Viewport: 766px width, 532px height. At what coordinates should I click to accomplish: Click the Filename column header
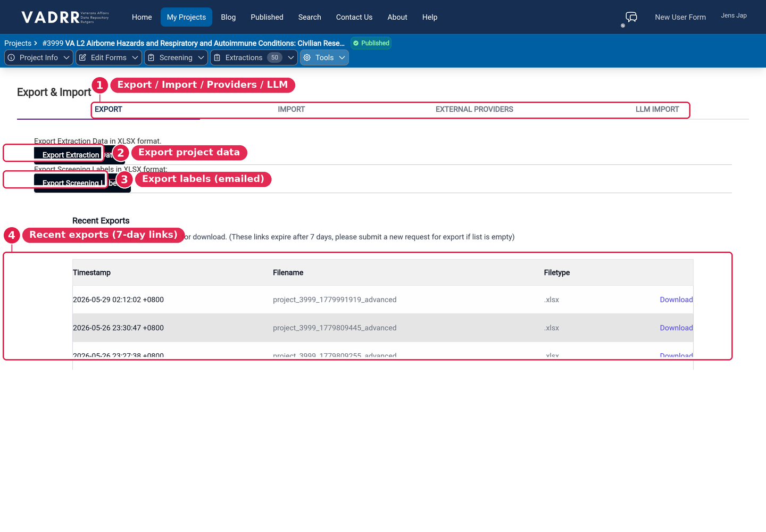click(288, 272)
